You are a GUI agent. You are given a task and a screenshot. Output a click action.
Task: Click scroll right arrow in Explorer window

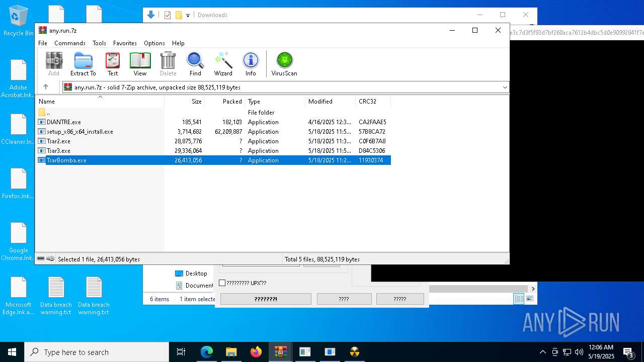pyautogui.click(x=533, y=289)
